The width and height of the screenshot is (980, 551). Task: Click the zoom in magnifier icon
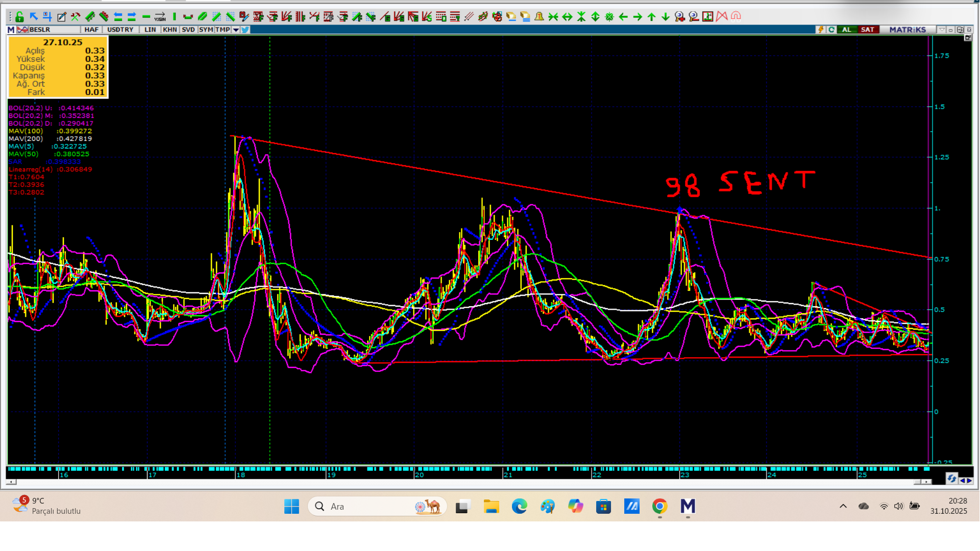pyautogui.click(x=679, y=17)
